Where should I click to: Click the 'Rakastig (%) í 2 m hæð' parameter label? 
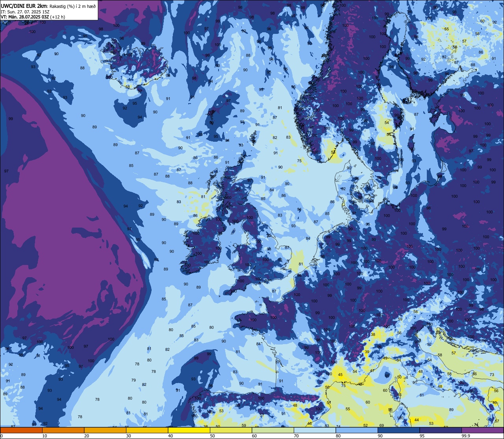[73, 6]
